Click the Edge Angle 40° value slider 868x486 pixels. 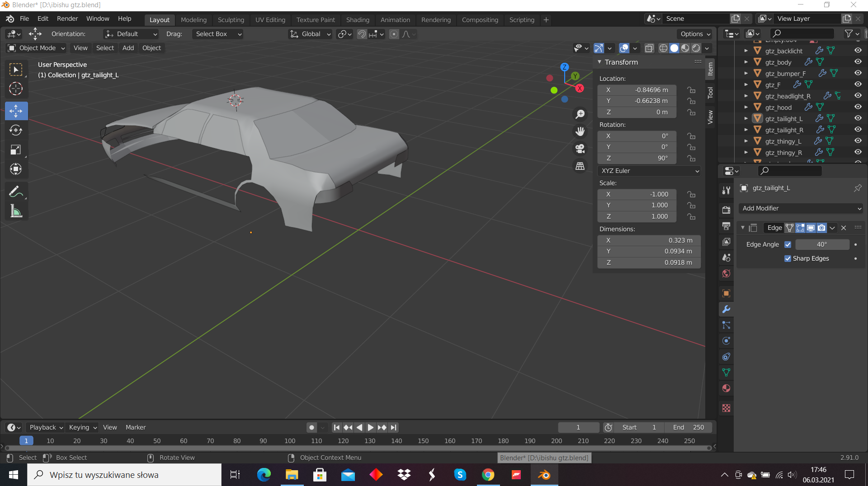tap(821, 244)
